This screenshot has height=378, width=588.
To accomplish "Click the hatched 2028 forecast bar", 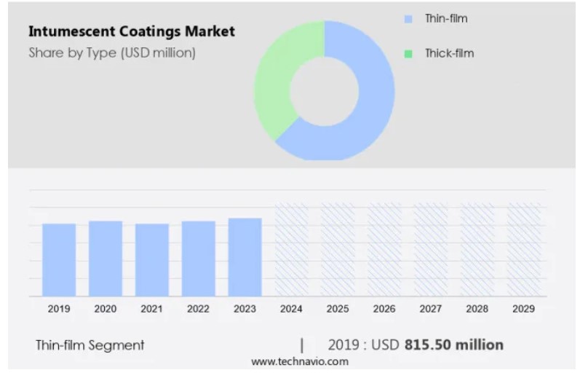I will 477,250.
